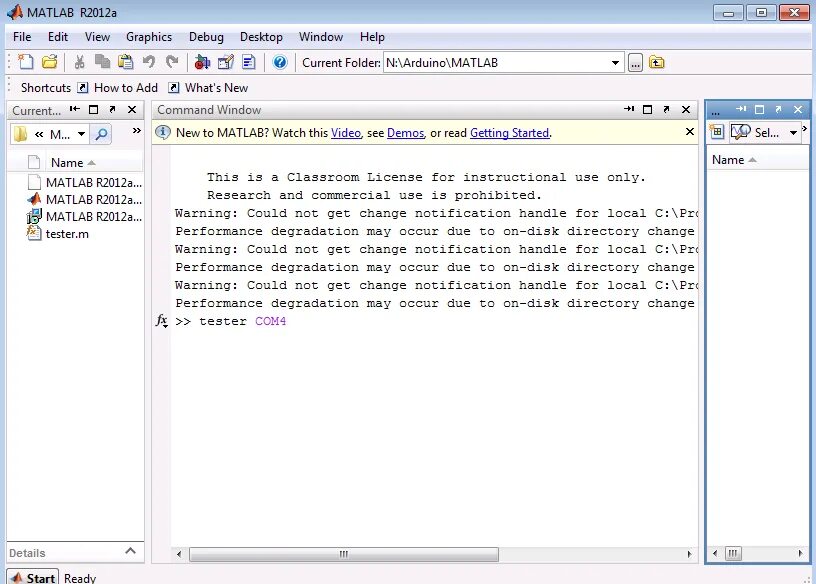Go up one folder level icon
The image size is (816, 584).
pos(657,63)
